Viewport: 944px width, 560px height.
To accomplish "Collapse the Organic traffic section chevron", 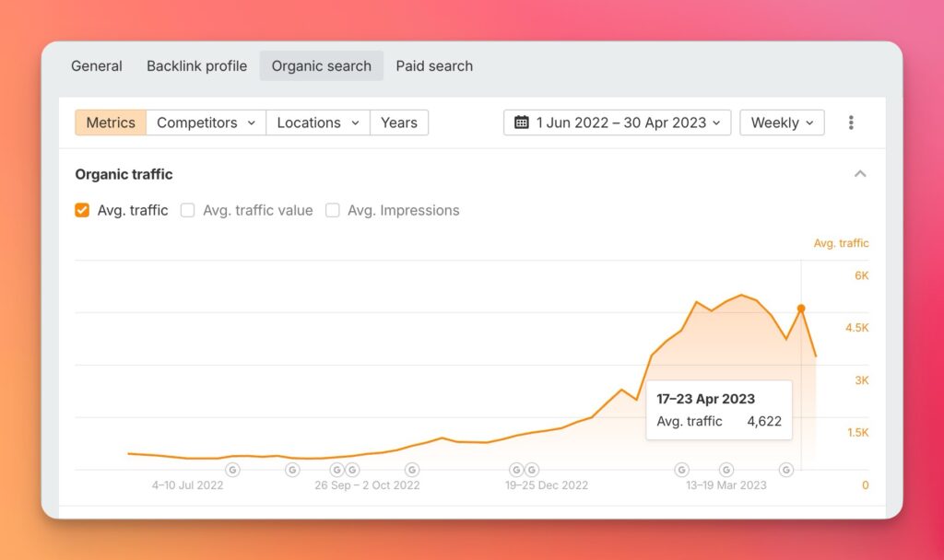I will click(860, 174).
